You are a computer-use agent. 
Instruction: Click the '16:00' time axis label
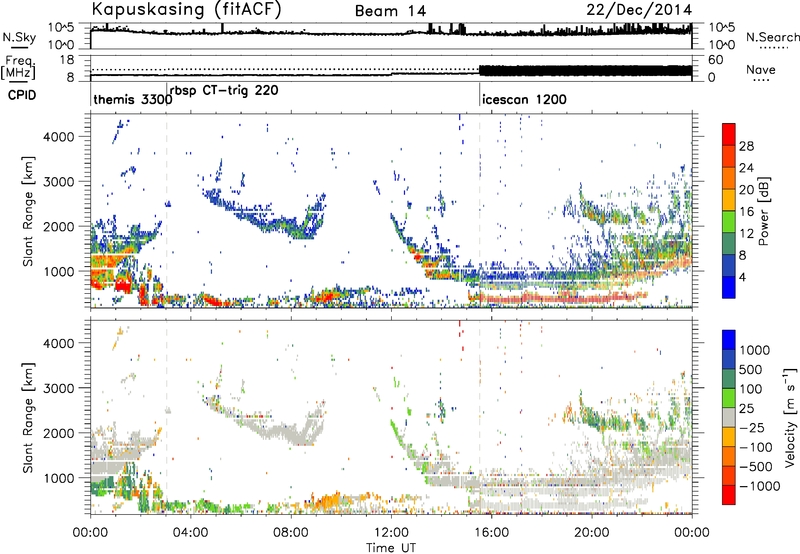(491, 533)
